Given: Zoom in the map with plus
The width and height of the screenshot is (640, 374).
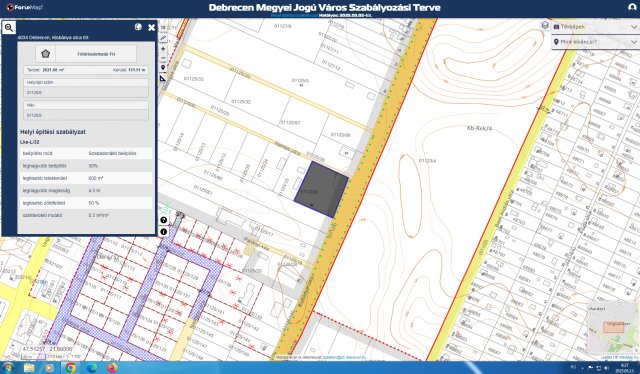Looking at the screenshot, I should tap(163, 49).
